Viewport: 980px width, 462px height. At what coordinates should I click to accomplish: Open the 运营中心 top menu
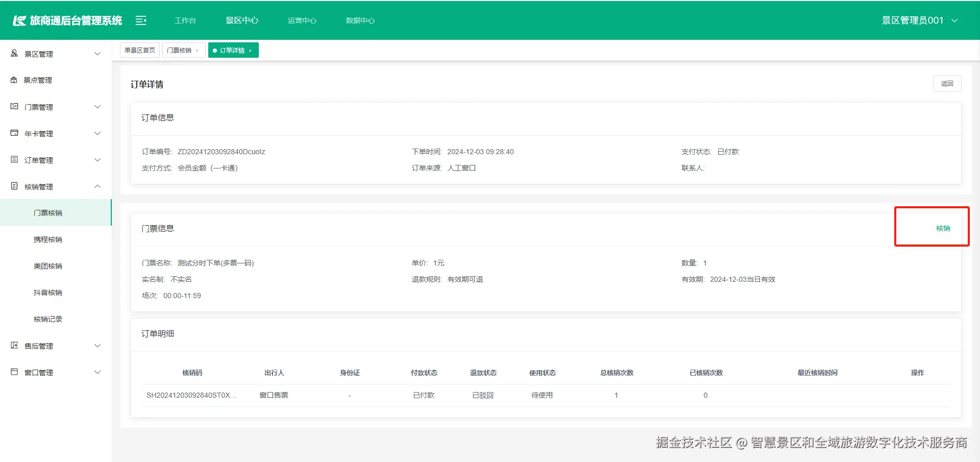(x=302, y=20)
